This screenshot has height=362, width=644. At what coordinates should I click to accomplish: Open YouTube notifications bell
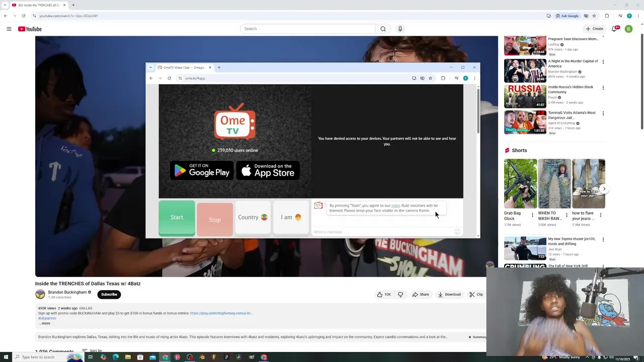click(614, 29)
